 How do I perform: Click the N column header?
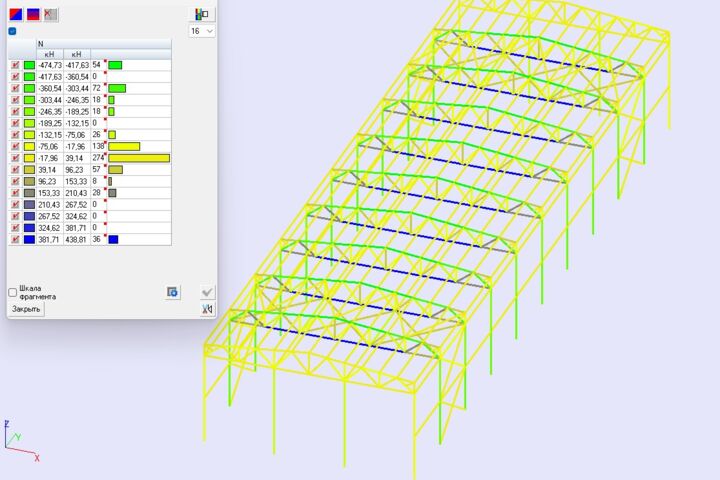pyautogui.click(x=104, y=44)
